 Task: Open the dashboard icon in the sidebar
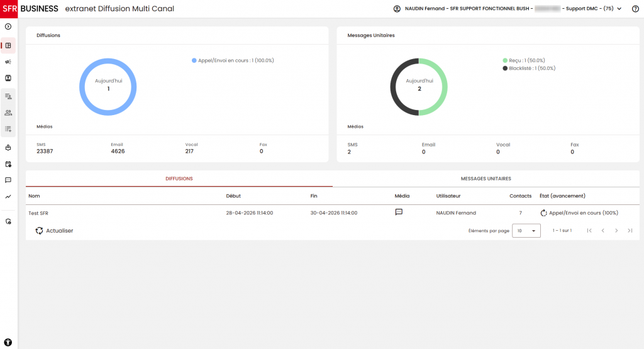coord(8,45)
